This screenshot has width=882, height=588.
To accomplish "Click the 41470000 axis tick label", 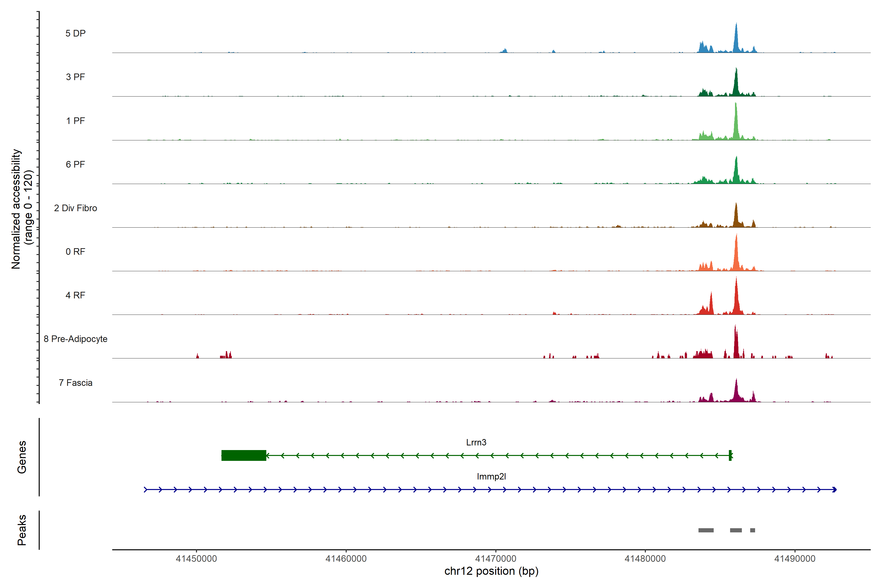I will click(495, 559).
